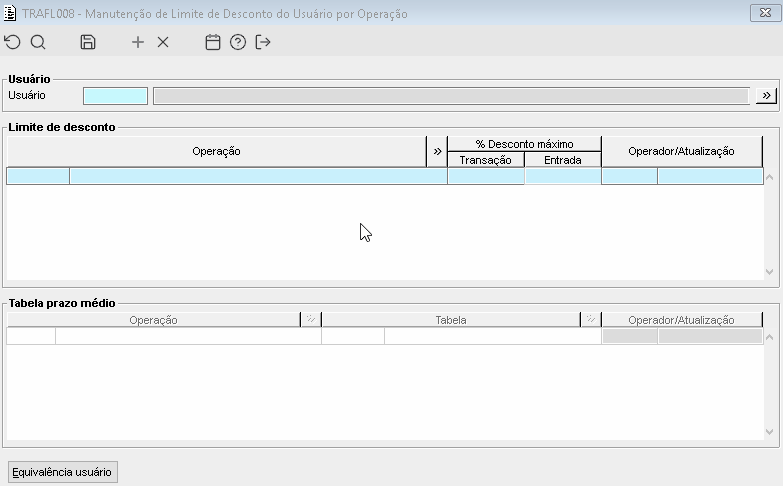Delete the entry with the X toolbar icon
Image resolution: width=783 pixels, height=486 pixels.
(x=163, y=42)
